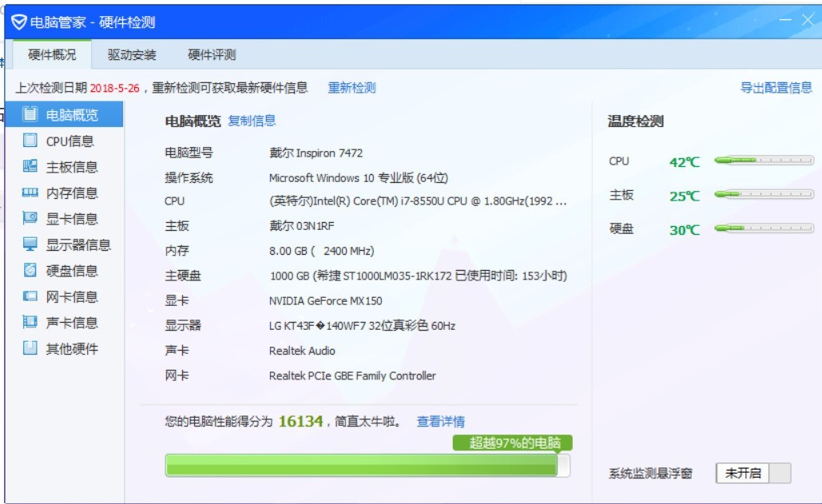Click the Realtek Audio value
Screen dimensions: 822x504
[302, 351]
